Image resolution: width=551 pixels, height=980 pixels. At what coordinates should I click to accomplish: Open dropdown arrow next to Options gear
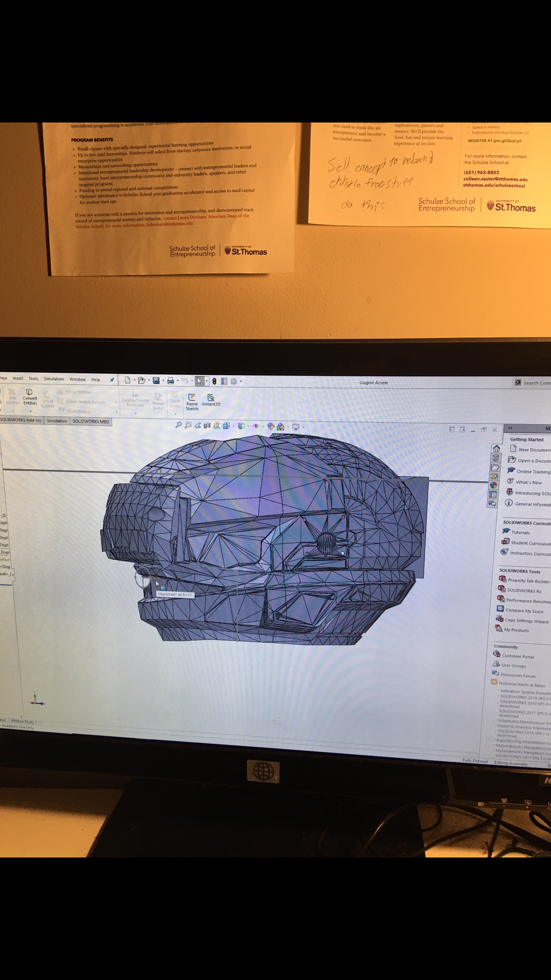240,381
